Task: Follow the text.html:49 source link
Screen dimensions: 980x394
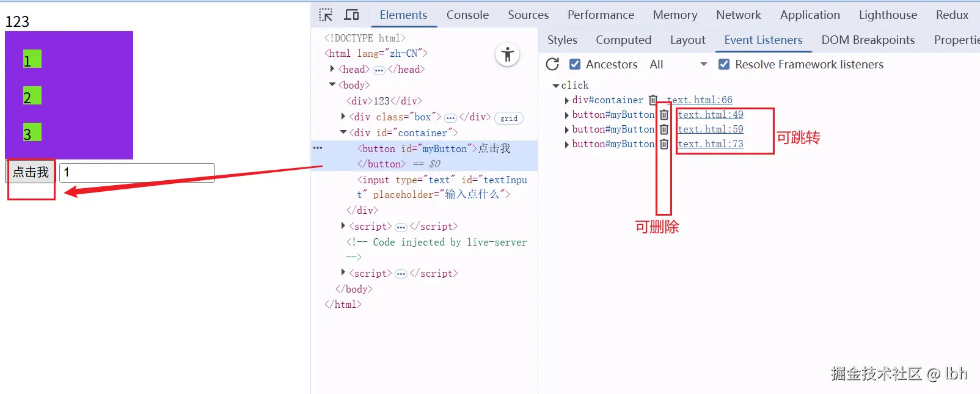Action: click(x=711, y=114)
